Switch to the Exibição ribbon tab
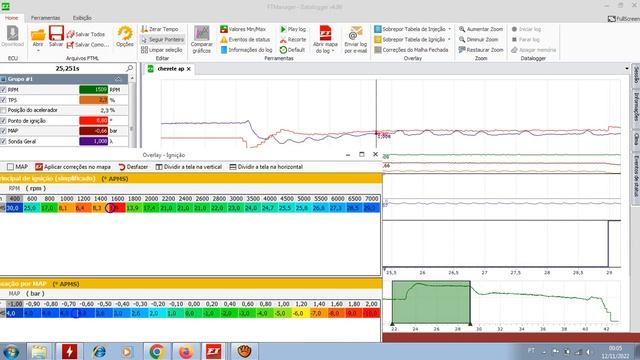This screenshot has width=640, height=360. 82,18
